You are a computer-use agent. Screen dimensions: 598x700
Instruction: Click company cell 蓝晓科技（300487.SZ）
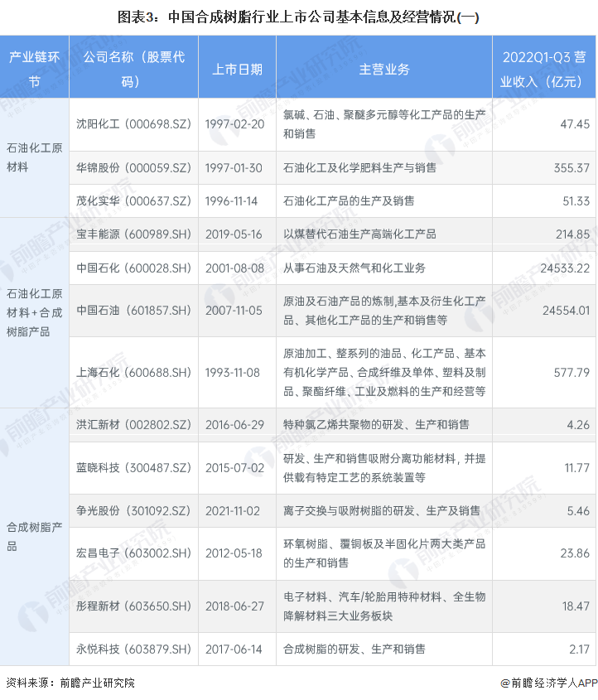[133, 468]
